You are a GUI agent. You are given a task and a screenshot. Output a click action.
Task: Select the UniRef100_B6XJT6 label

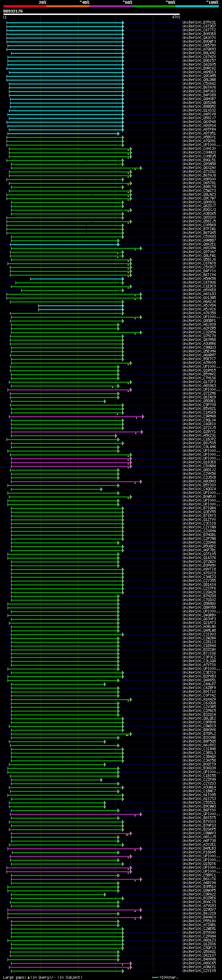199,879
